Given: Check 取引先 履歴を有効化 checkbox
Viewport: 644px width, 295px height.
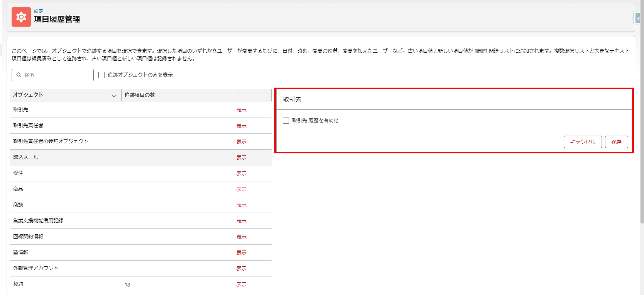Looking at the screenshot, I should coord(286,121).
